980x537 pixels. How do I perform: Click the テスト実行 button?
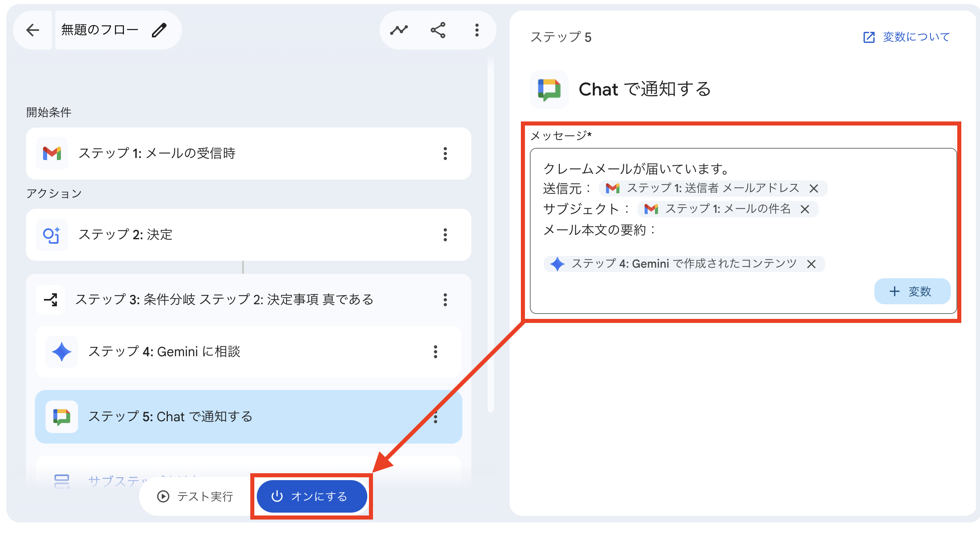coord(195,496)
